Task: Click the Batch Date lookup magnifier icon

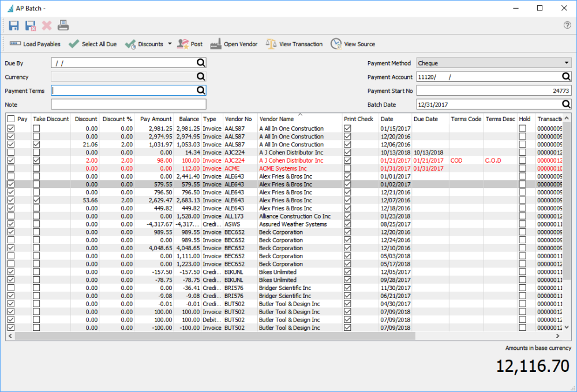Action: click(x=566, y=104)
